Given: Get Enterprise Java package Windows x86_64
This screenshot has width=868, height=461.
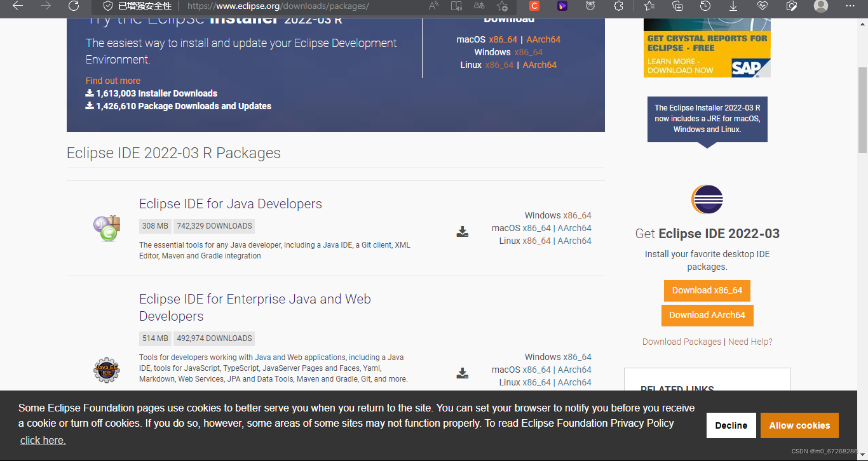Looking at the screenshot, I should (x=578, y=357).
